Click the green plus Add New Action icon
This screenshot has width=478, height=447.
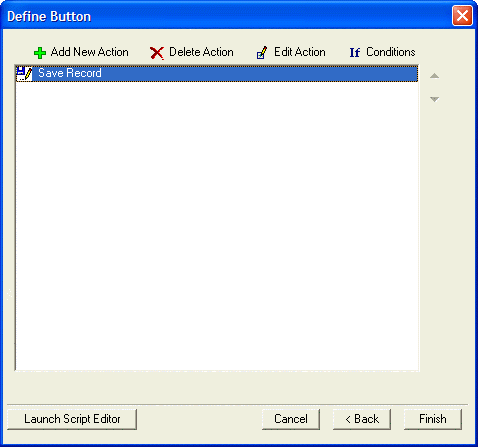40,53
